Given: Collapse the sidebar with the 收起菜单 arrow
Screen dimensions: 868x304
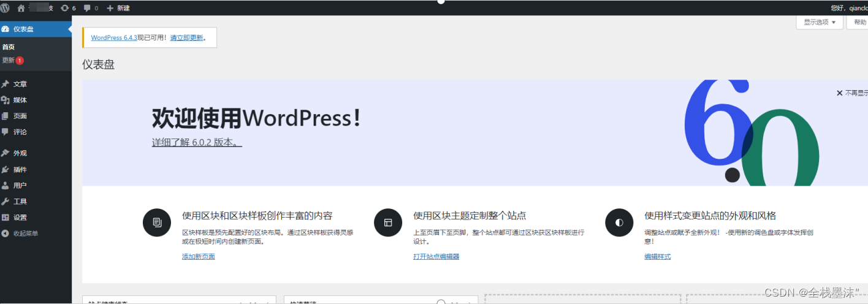Looking at the screenshot, I should pyautogui.click(x=6, y=233).
